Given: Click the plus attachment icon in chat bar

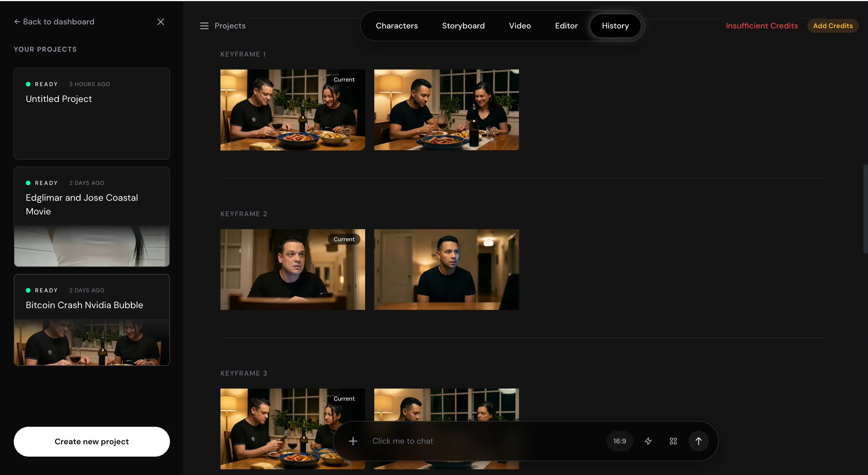Looking at the screenshot, I should click(353, 441).
